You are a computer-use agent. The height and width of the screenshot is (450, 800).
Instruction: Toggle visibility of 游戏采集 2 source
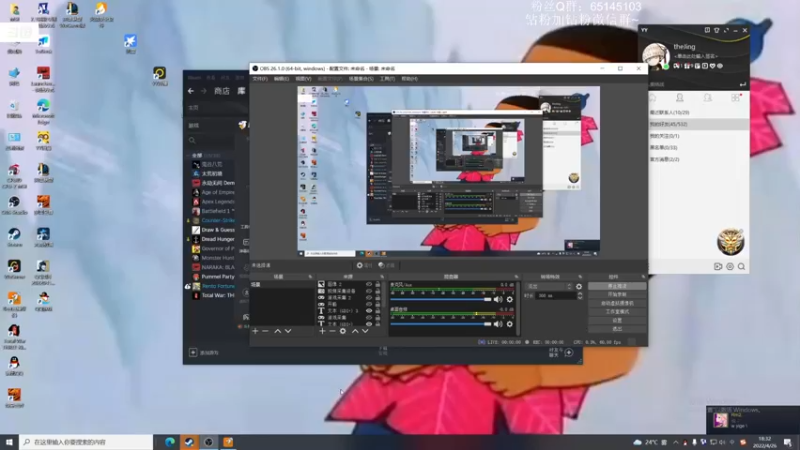point(369,298)
